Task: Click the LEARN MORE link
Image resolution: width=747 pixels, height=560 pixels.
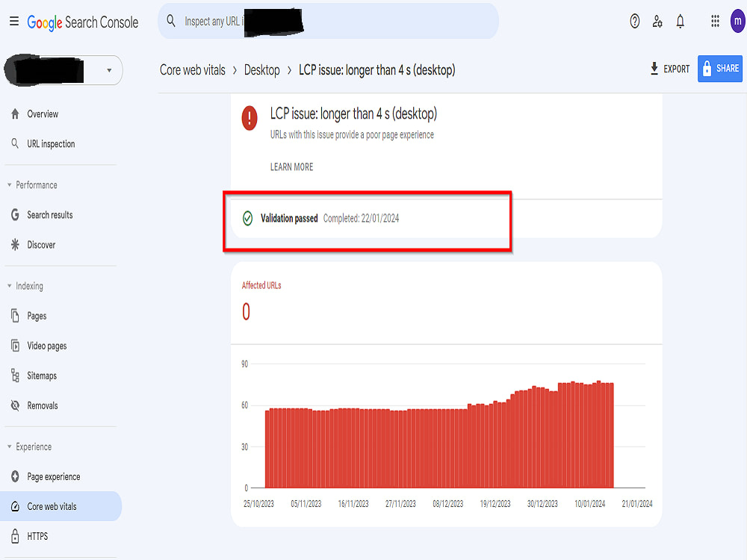Action: (x=291, y=167)
